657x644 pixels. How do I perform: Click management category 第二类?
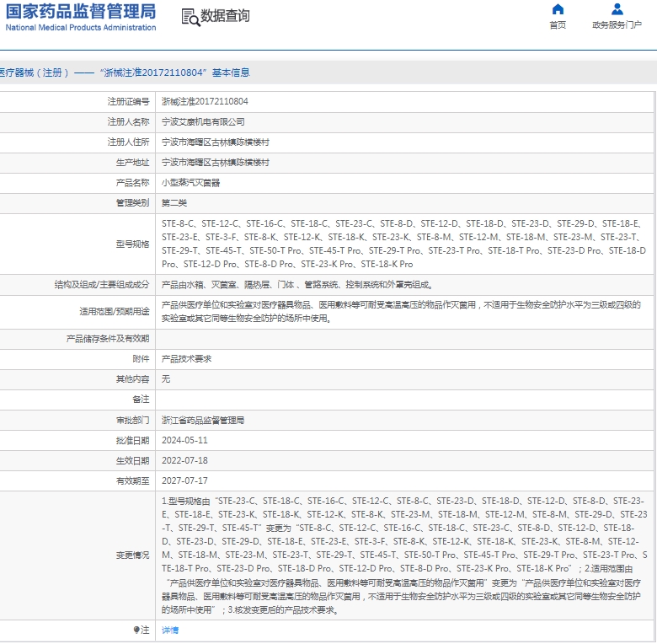pos(174,203)
